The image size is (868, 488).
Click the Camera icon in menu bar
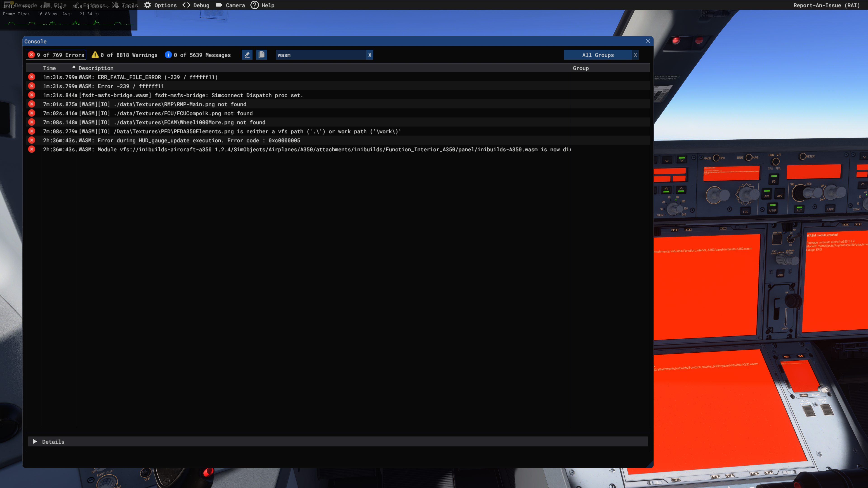click(219, 5)
